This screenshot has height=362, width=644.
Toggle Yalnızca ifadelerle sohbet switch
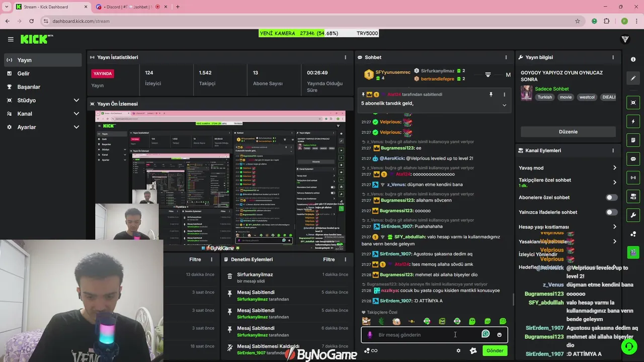(x=611, y=212)
